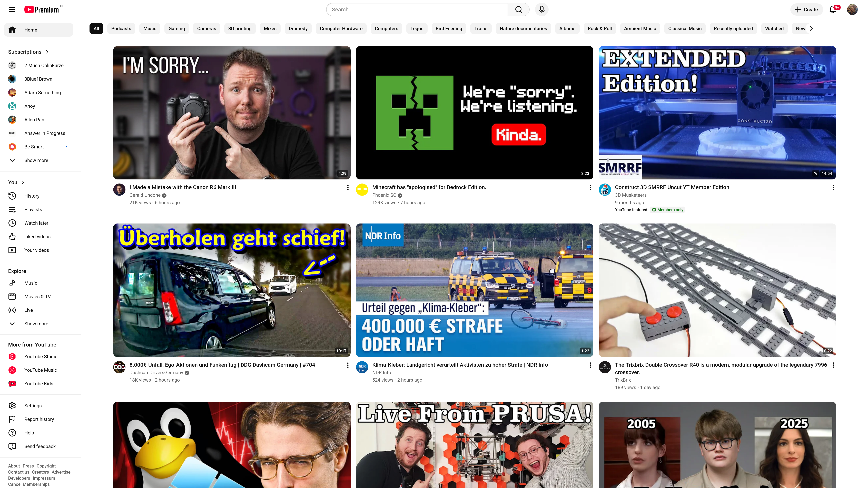The width and height of the screenshot is (868, 488).
Task: Open Liked videos in sidebar
Action: pos(37,236)
